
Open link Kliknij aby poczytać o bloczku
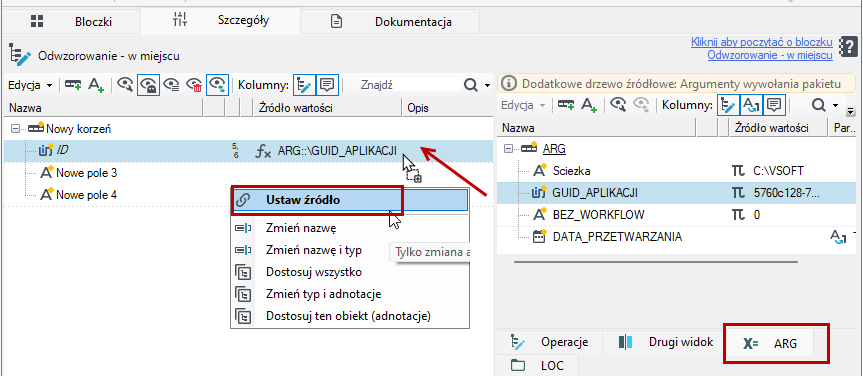pyautogui.click(x=762, y=42)
